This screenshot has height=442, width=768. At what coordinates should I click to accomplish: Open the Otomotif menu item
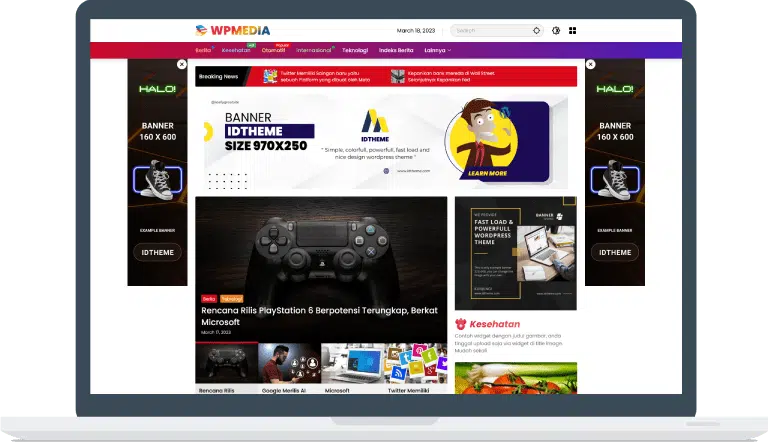point(273,50)
